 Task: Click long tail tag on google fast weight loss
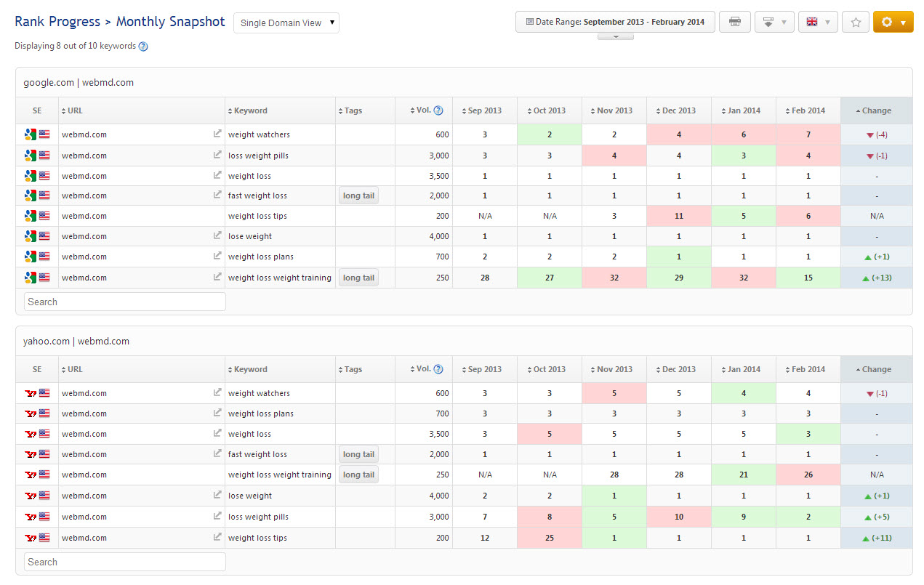click(x=358, y=195)
